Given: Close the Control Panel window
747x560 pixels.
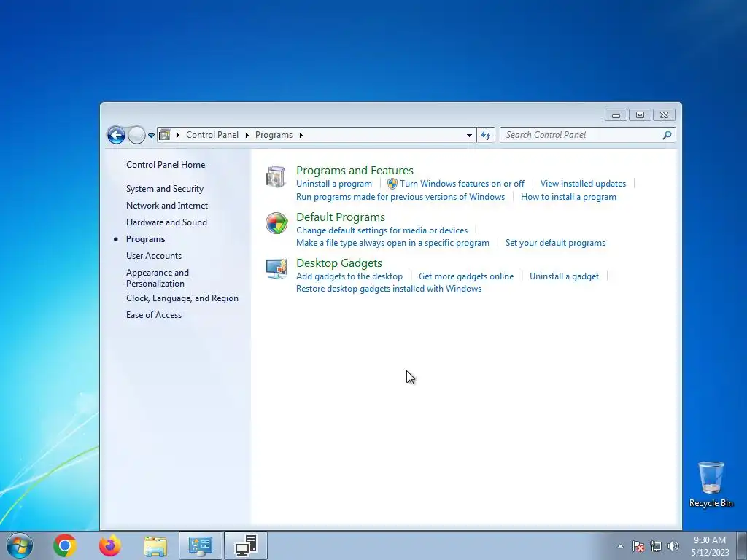Looking at the screenshot, I should click(664, 114).
